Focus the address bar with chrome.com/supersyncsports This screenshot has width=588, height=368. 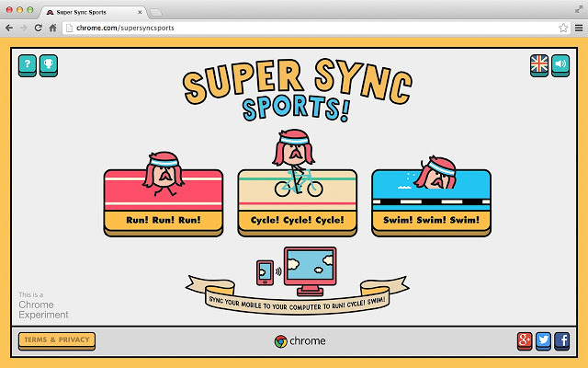(315, 28)
